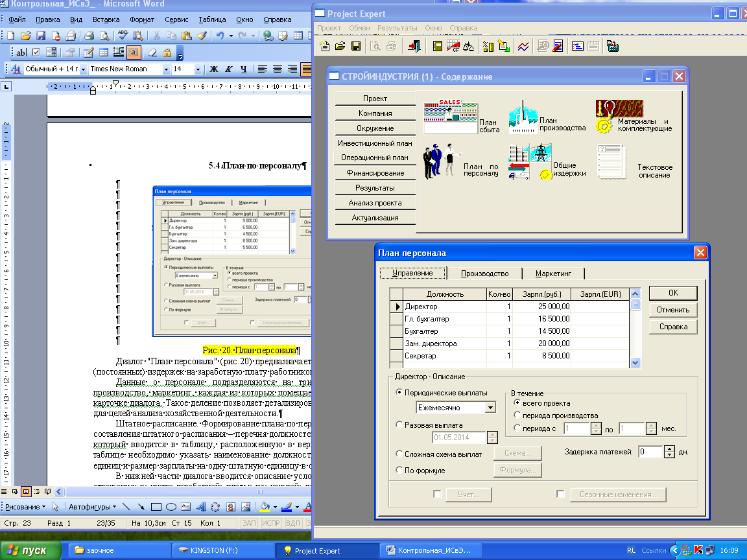Toggle Bold Ж button in Word
Screen dimensions: 747x560
click(x=214, y=69)
